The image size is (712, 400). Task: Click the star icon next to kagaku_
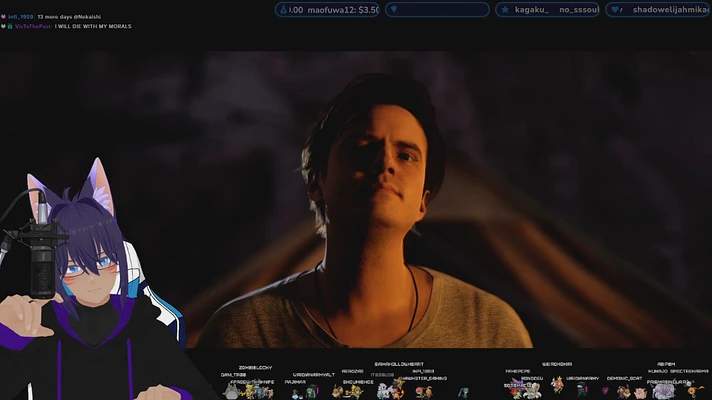pos(505,10)
